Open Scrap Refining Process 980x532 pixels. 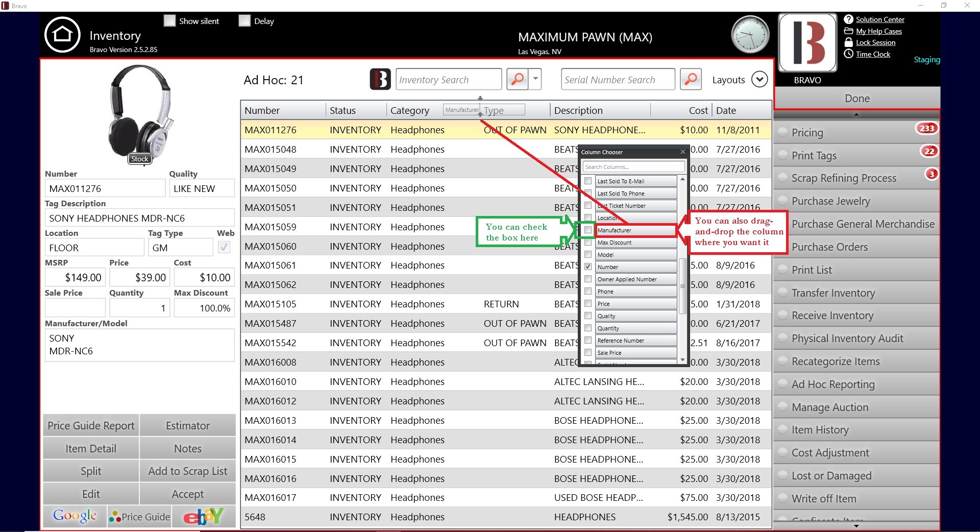(x=856, y=178)
